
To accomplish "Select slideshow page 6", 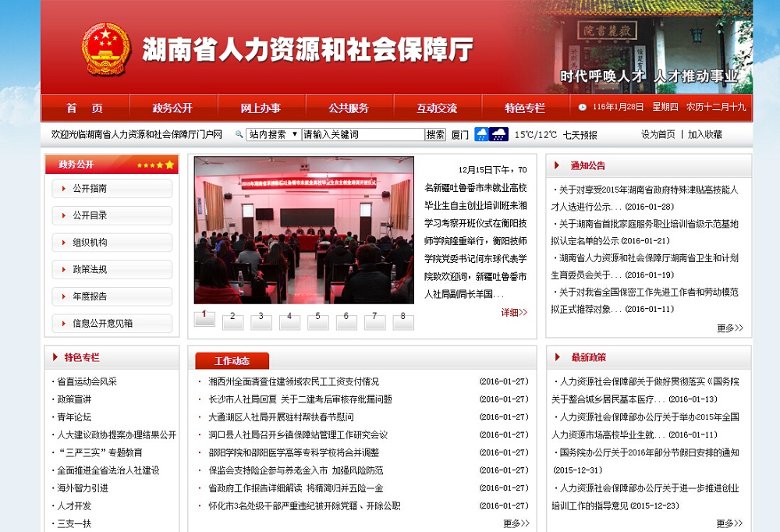I will [346, 321].
